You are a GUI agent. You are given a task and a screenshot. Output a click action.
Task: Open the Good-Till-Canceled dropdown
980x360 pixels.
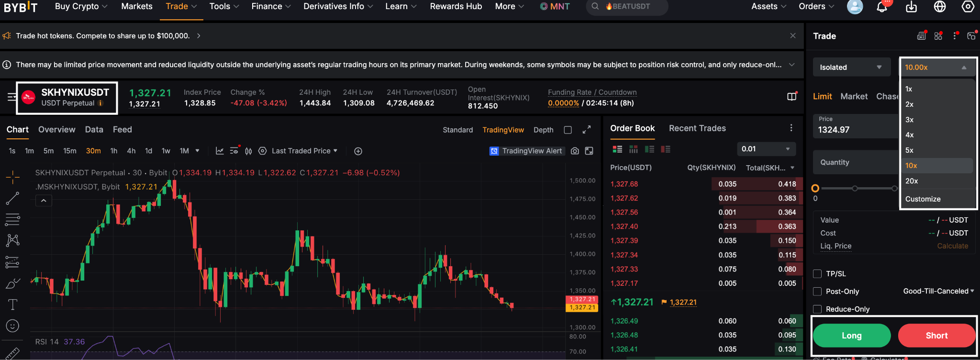(x=938, y=291)
